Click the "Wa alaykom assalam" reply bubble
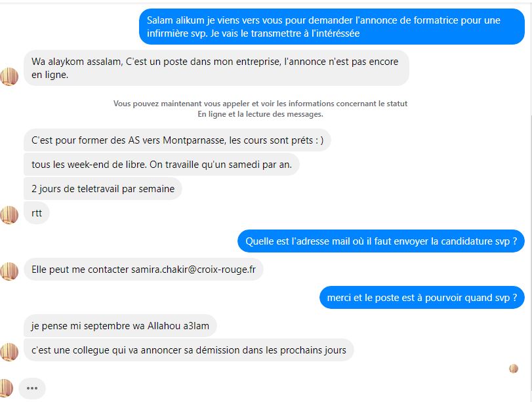Screen dimensions: 532x402 [x=216, y=68]
